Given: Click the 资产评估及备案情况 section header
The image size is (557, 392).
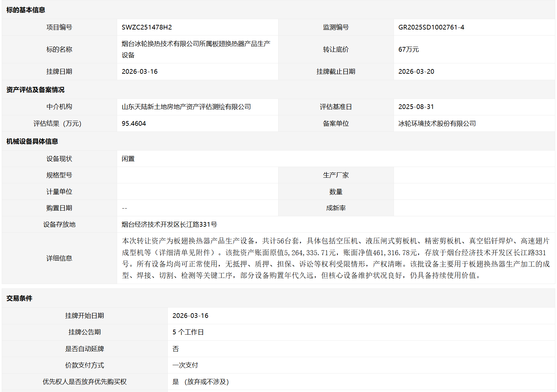Looking at the screenshot, I should point(36,90).
